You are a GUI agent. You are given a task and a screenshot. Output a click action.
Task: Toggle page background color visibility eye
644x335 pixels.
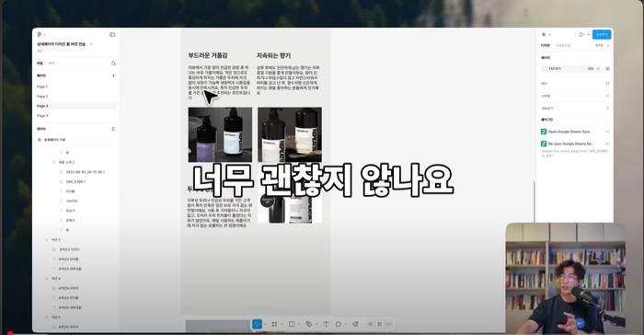pos(607,69)
